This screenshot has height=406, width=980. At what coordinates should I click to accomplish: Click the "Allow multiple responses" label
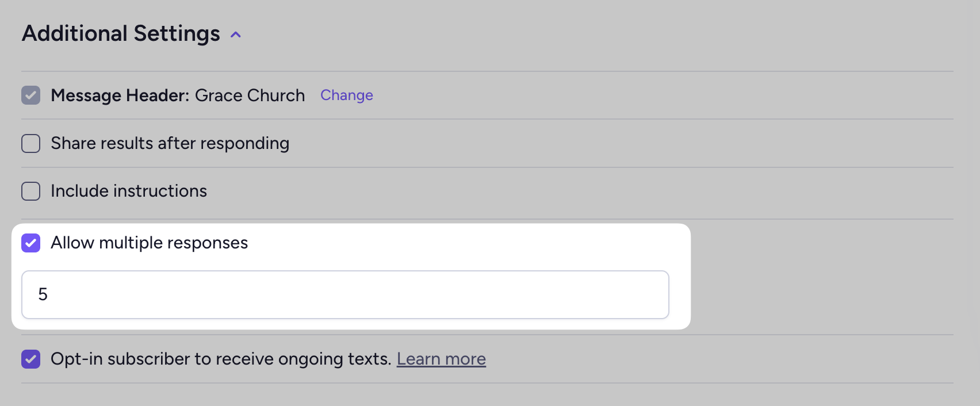pyautogui.click(x=149, y=243)
